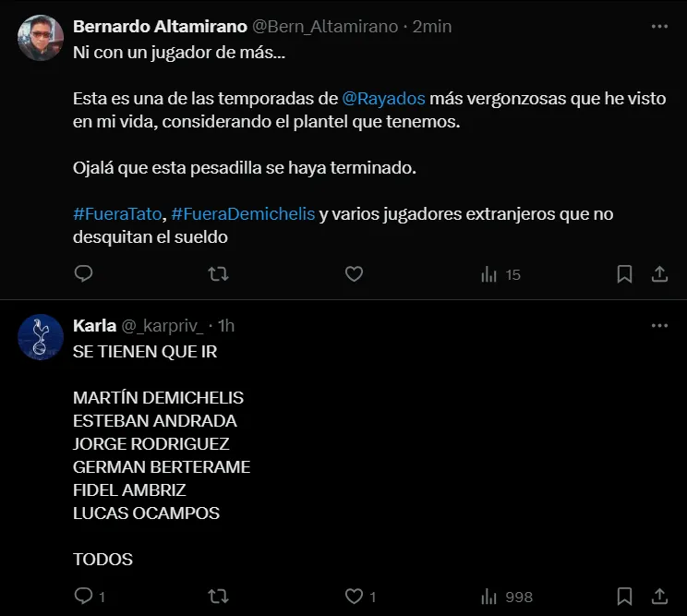Screen dimensions: 687x616
Task: Click the @_karpriv_ username handle
Action: pyautogui.click(x=163, y=326)
